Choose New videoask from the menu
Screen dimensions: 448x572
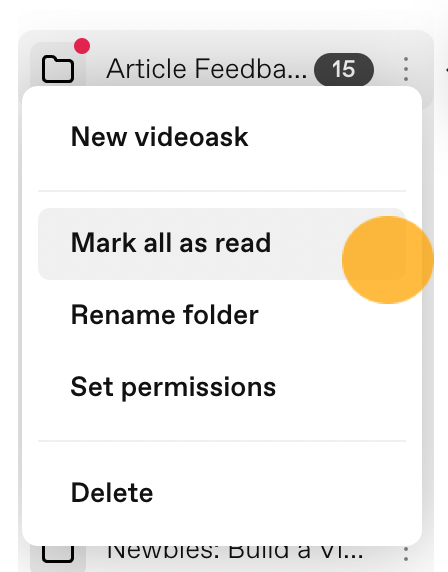click(x=160, y=137)
